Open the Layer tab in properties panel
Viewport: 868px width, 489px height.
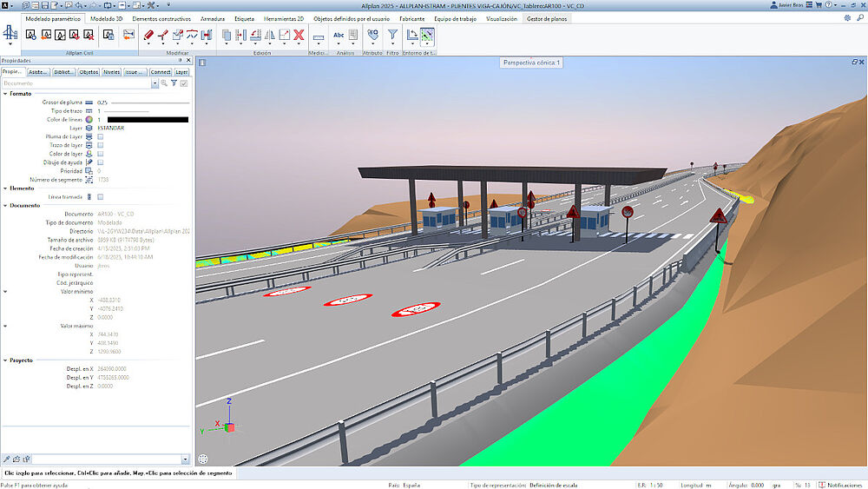tap(181, 72)
